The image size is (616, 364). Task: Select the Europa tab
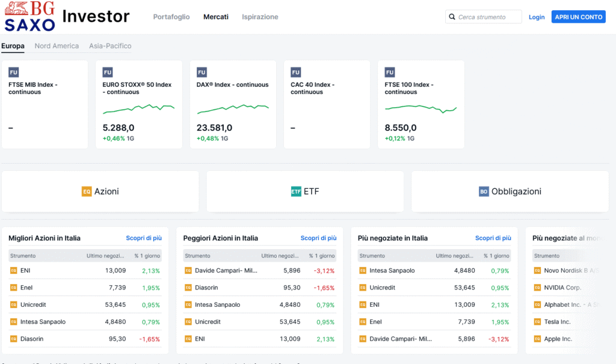pyautogui.click(x=13, y=46)
